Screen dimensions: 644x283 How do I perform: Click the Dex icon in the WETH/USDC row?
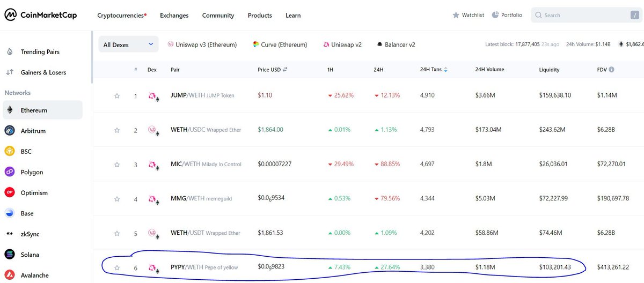[x=153, y=130]
